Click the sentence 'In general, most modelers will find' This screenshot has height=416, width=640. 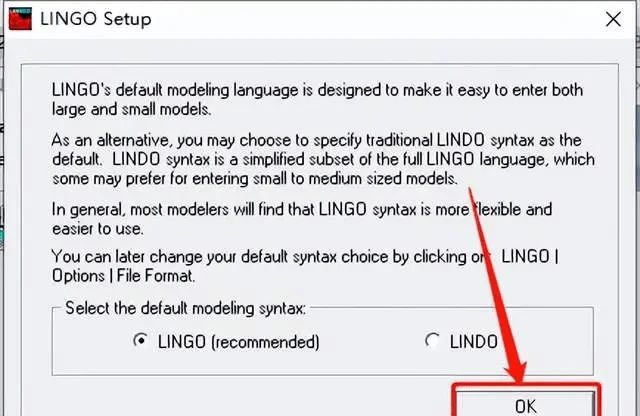pyautogui.click(x=302, y=219)
